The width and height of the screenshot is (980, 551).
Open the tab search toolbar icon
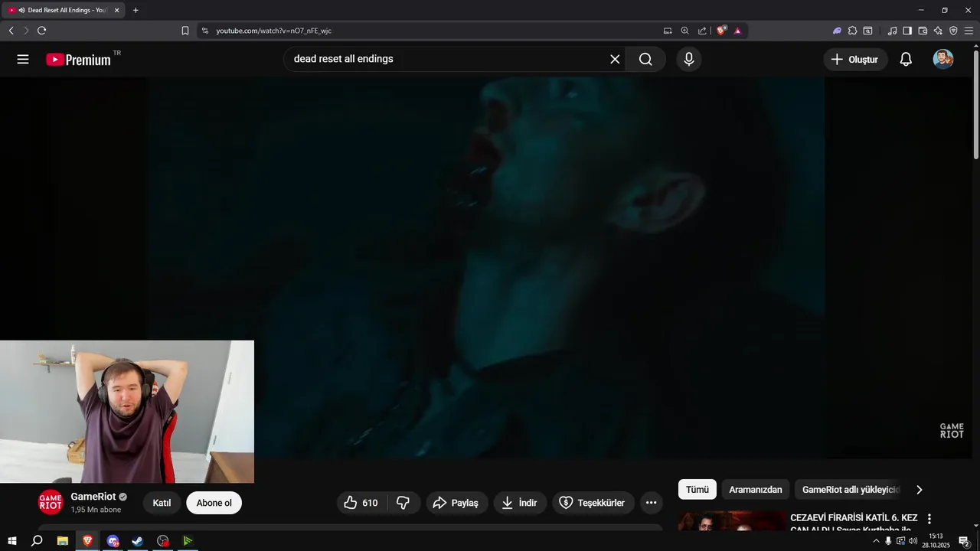(x=867, y=31)
